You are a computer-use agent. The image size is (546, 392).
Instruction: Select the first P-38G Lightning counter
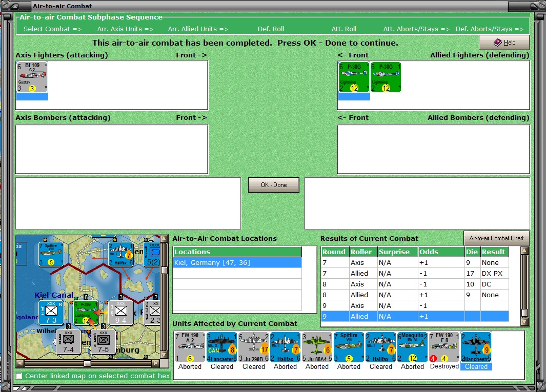354,77
